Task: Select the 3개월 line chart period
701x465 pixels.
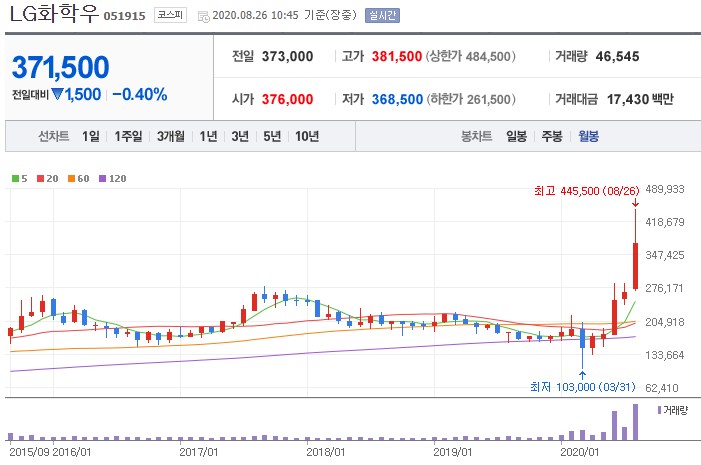Action: [x=171, y=136]
